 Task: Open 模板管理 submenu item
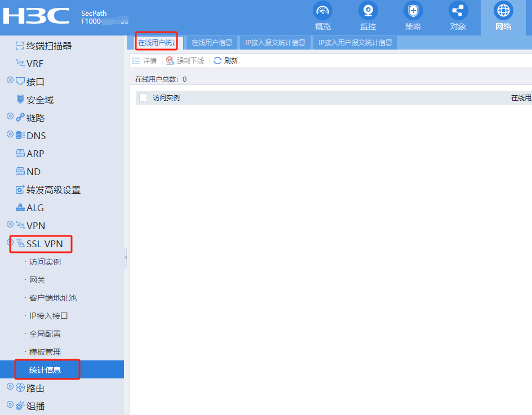point(45,351)
